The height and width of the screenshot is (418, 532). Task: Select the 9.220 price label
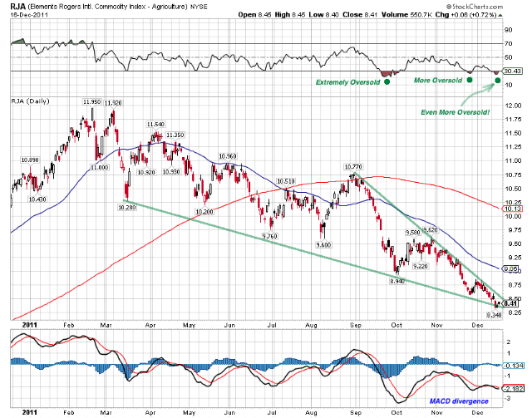(421, 266)
